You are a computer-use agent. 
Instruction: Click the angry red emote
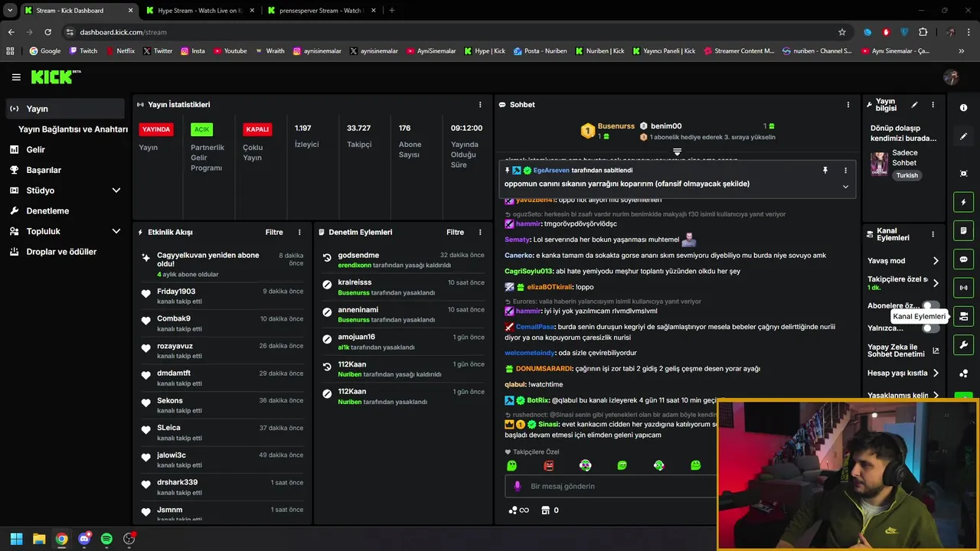pos(548,465)
